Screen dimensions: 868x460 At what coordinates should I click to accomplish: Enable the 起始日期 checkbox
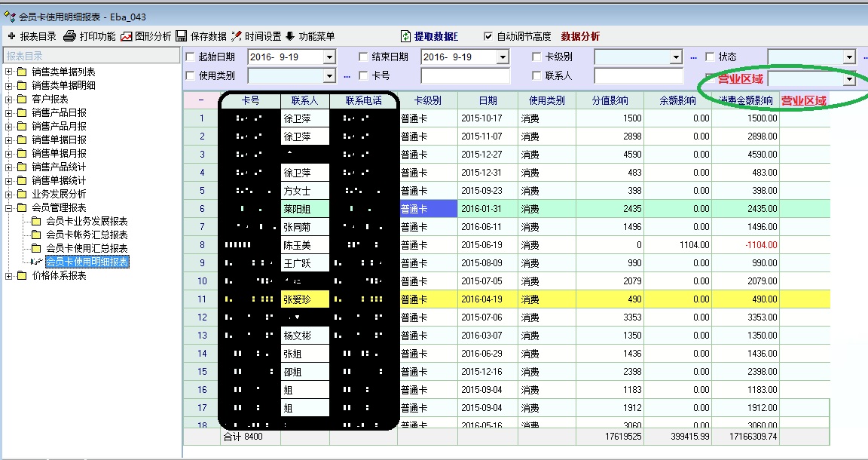[x=190, y=57]
